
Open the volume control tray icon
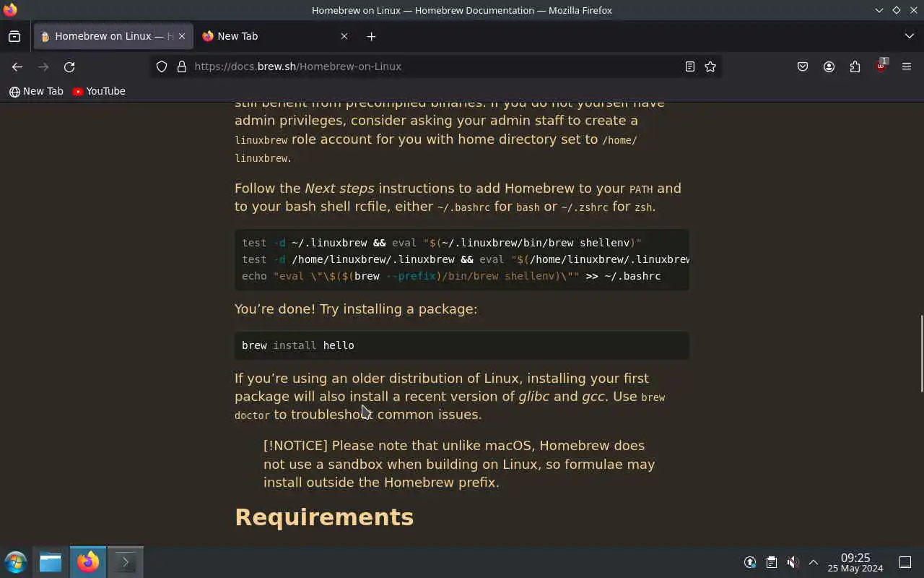[793, 562]
